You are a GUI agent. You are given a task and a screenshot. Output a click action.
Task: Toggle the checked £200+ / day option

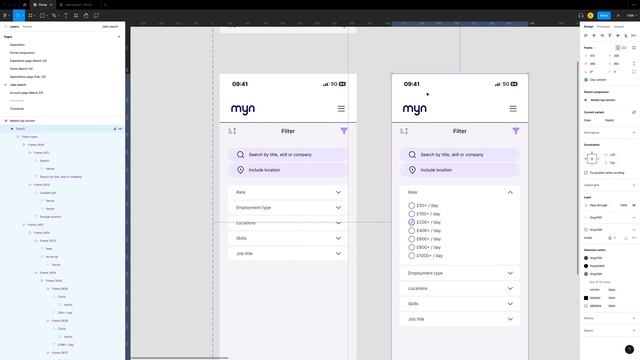point(411,222)
